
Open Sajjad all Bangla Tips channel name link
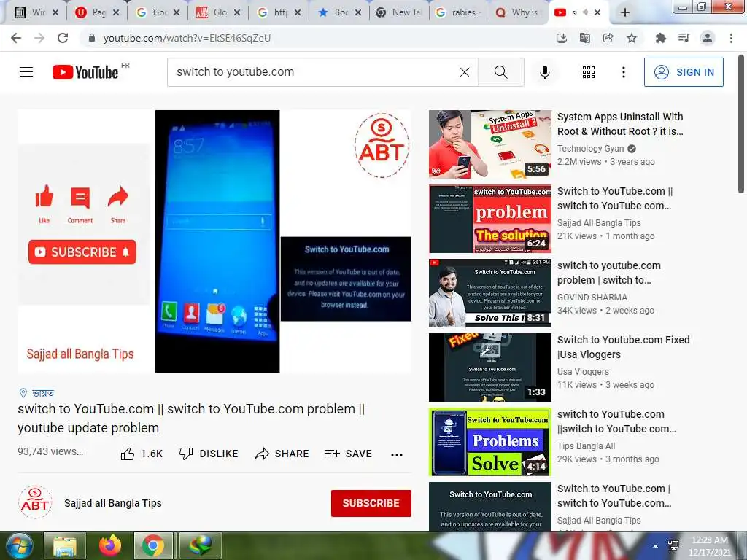pyautogui.click(x=113, y=503)
